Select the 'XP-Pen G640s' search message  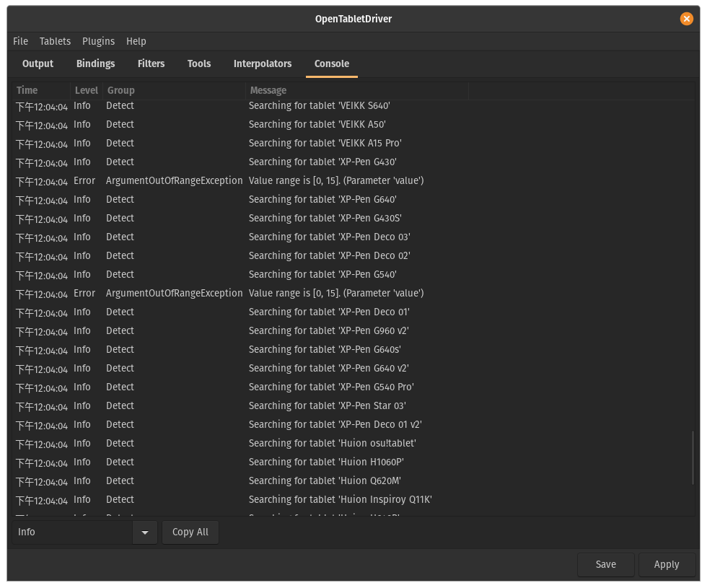coord(325,349)
